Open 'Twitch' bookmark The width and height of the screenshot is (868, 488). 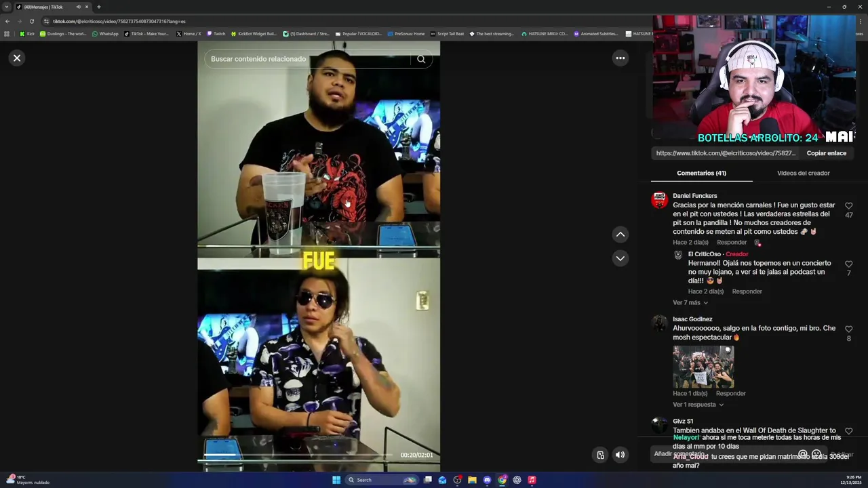pyautogui.click(x=216, y=33)
